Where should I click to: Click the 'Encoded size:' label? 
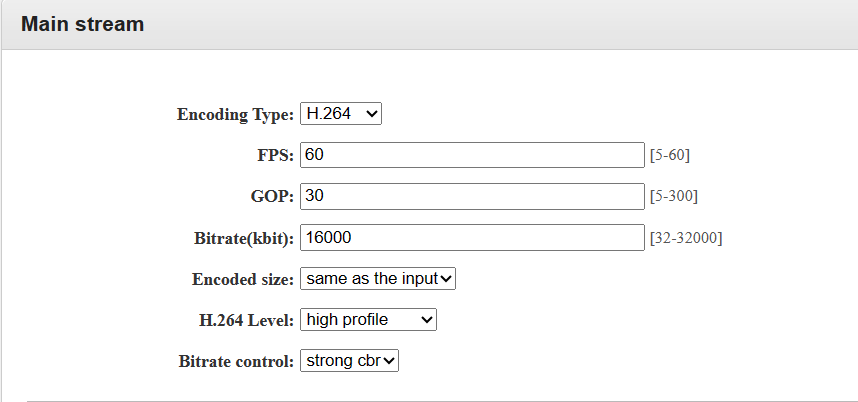[242, 279]
